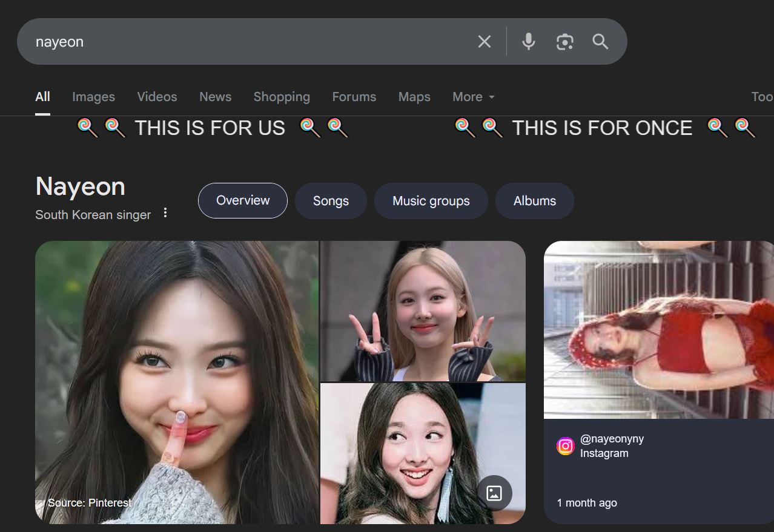The height and width of the screenshot is (532, 774).
Task: Open the three-dot menu beside South Korean singer
Action: [x=165, y=213]
